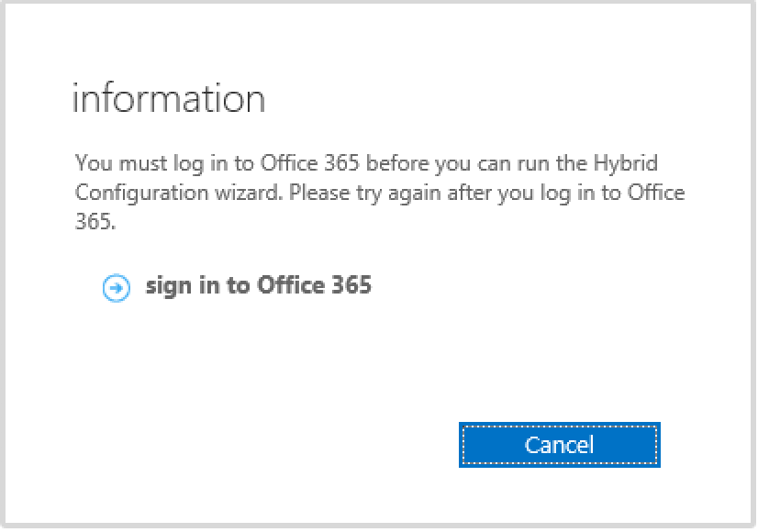This screenshot has height=532, width=758.
Task: Click the blue circled arrow icon
Action: click(117, 288)
